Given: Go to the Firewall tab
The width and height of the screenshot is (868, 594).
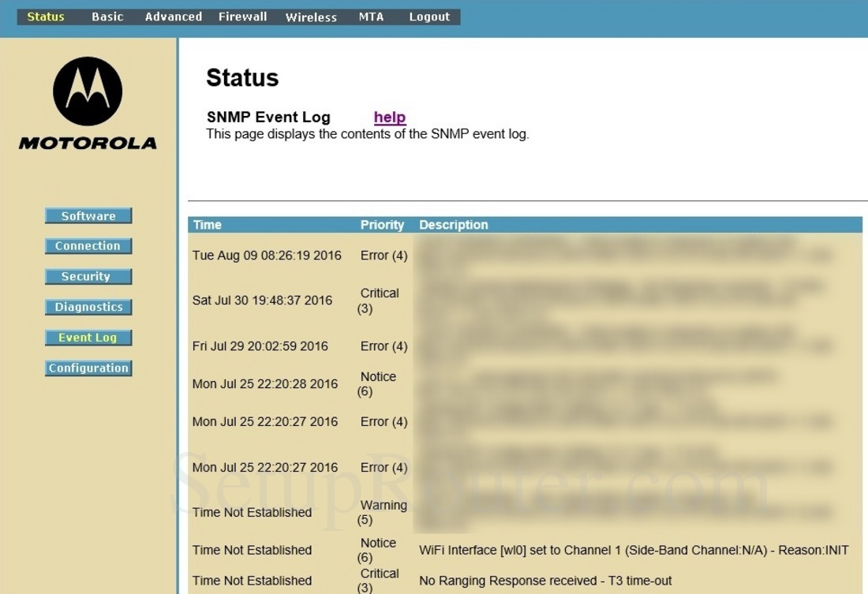Looking at the screenshot, I should pos(242,17).
